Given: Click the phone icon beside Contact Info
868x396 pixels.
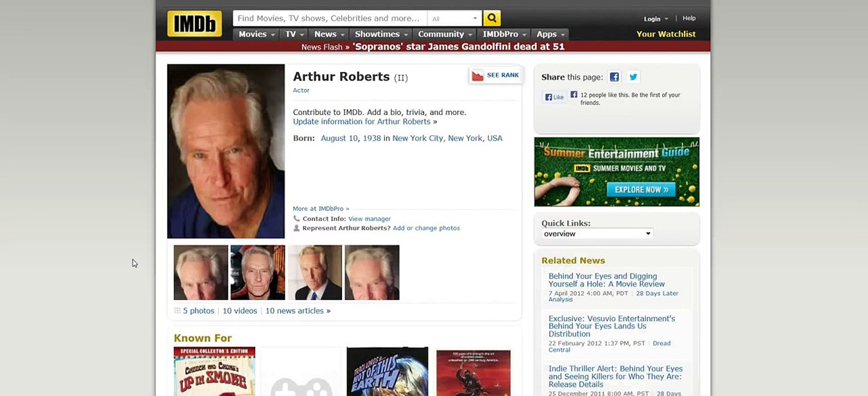Looking at the screenshot, I should pyautogui.click(x=296, y=218).
